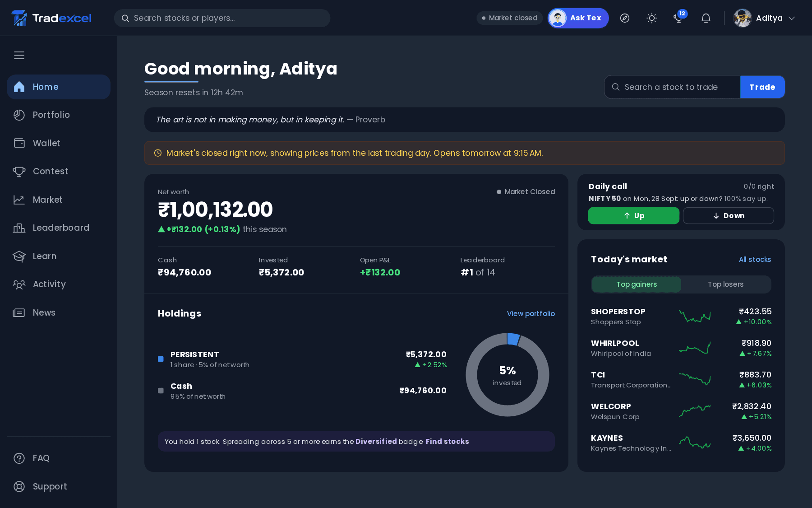Click the blue PERSISTENT color swatch
Viewport: 812px width, 508px height.
click(161, 359)
